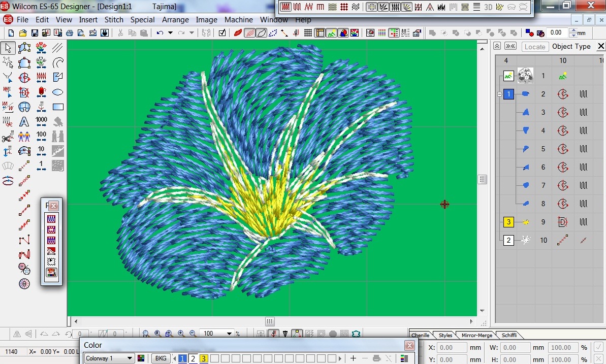Image resolution: width=606 pixels, height=364 pixels.
Task: Toggle the TrueView red lips button
Action: click(x=238, y=33)
